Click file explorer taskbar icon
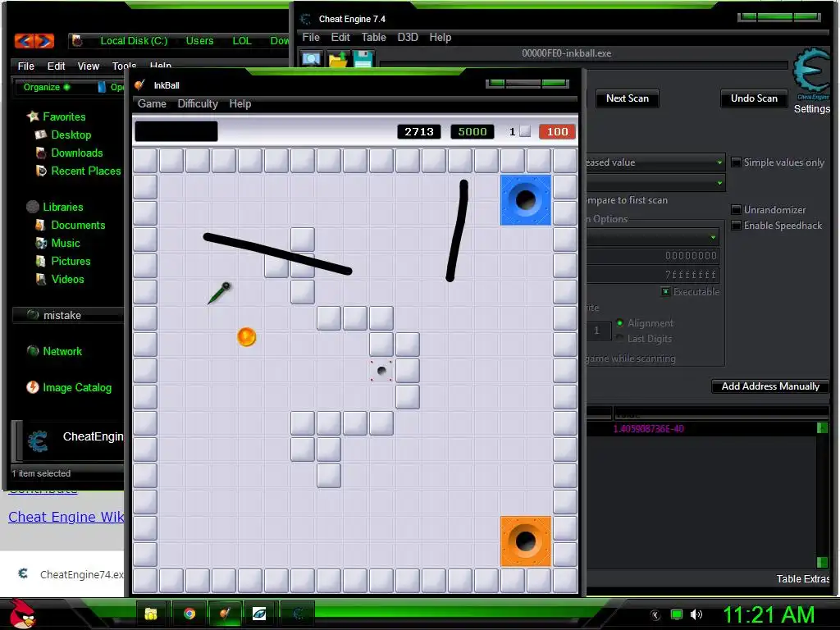This screenshot has width=840, height=630. pos(152,614)
